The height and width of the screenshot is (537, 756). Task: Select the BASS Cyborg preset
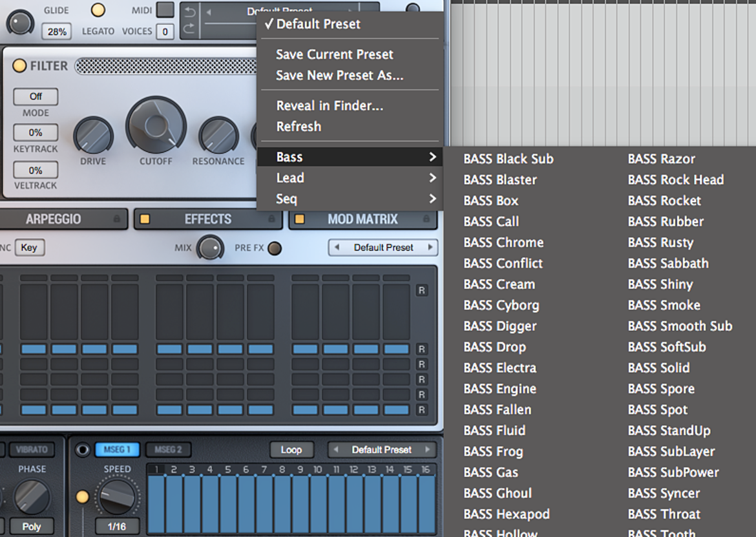tap(501, 305)
